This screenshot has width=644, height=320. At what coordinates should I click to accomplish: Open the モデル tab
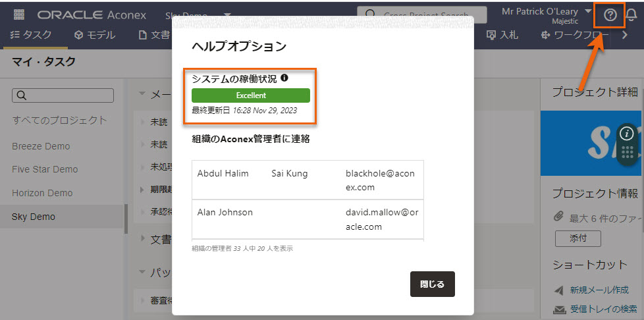pos(95,36)
